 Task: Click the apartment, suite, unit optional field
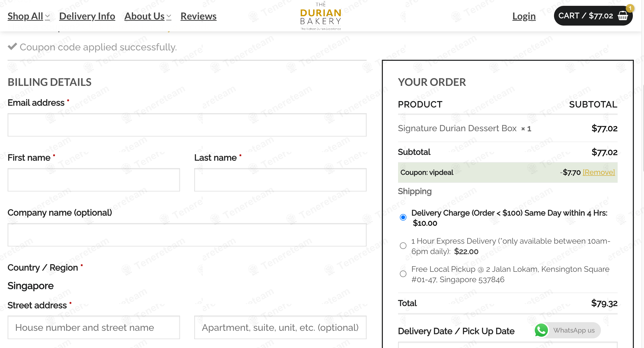(x=280, y=327)
